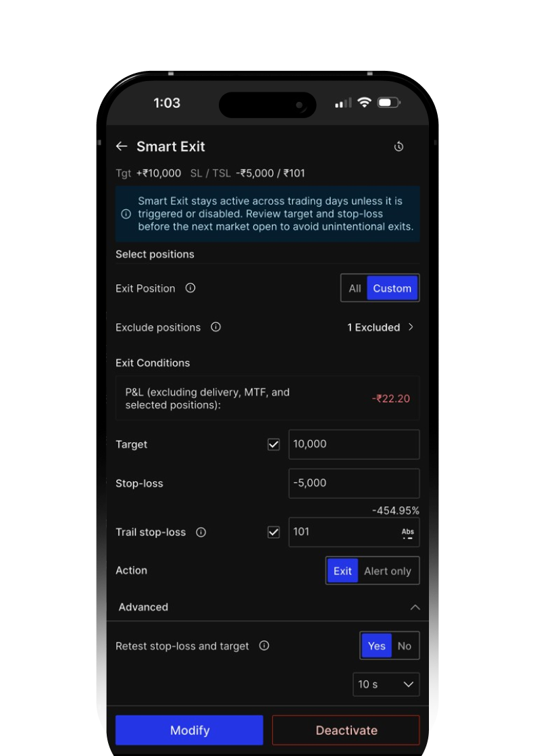This screenshot has width=535, height=756.
Task: Choose Yes for retest stop-loss
Action: [376, 646]
